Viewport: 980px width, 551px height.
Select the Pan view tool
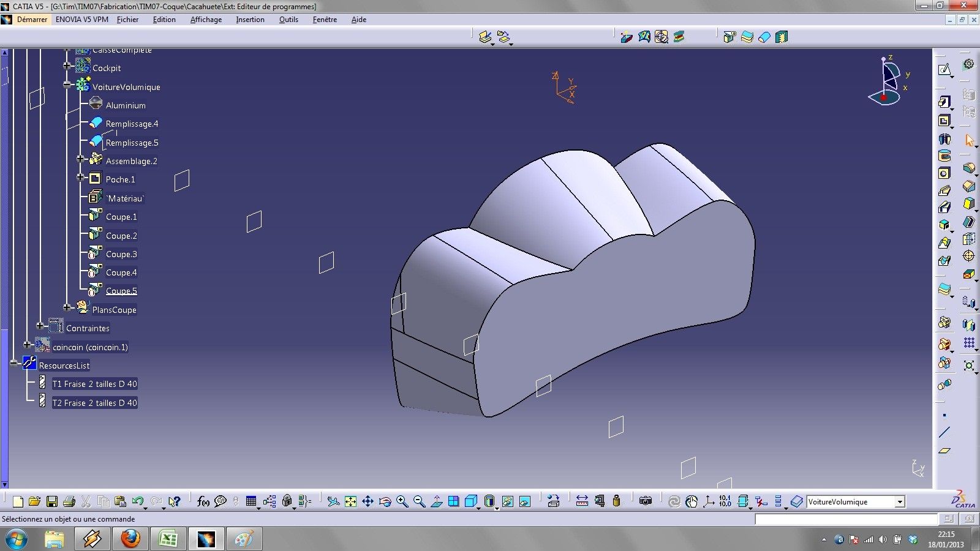click(x=367, y=502)
